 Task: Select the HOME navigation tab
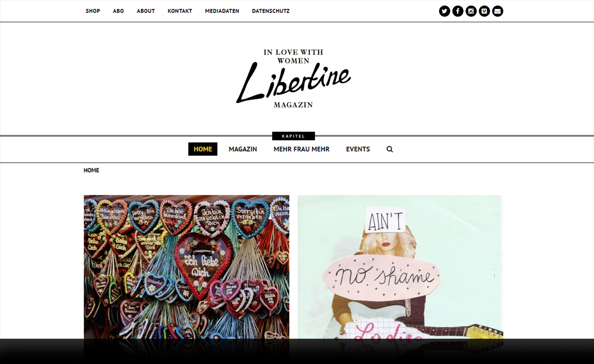pos(203,149)
